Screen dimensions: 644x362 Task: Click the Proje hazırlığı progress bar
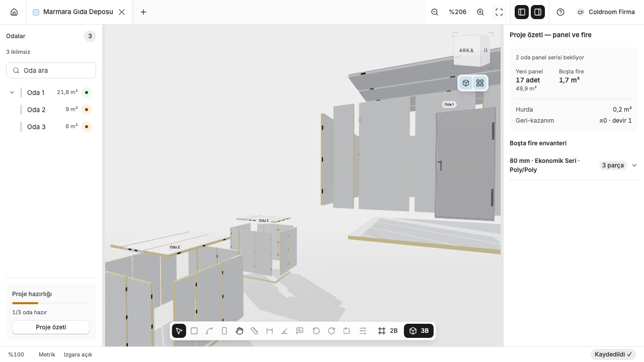coord(51,303)
